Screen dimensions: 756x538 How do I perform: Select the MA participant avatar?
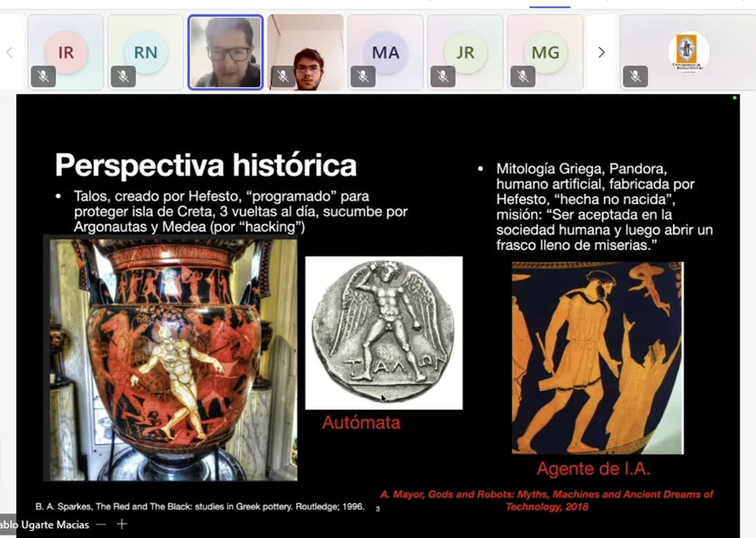tap(385, 52)
